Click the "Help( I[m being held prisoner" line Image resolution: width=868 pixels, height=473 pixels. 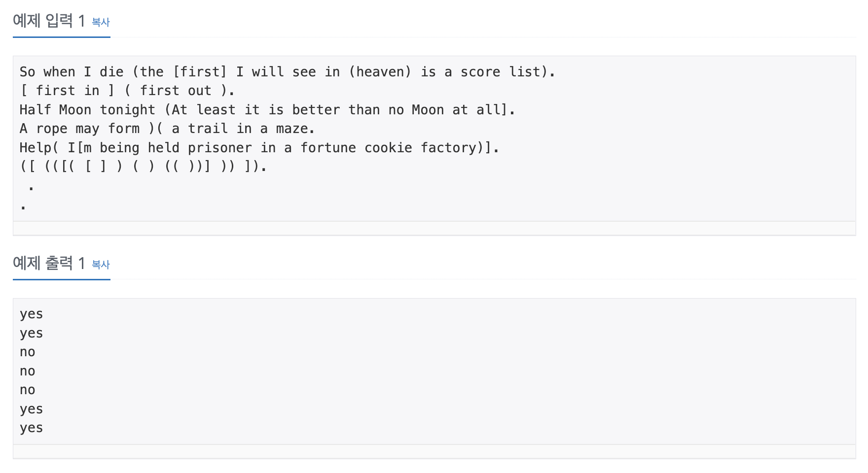pos(259,148)
